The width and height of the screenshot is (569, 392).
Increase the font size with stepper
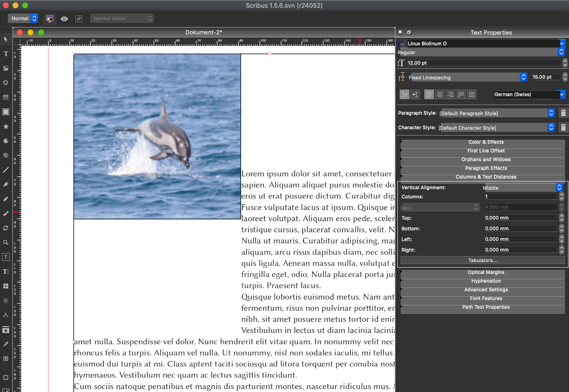(x=565, y=61)
